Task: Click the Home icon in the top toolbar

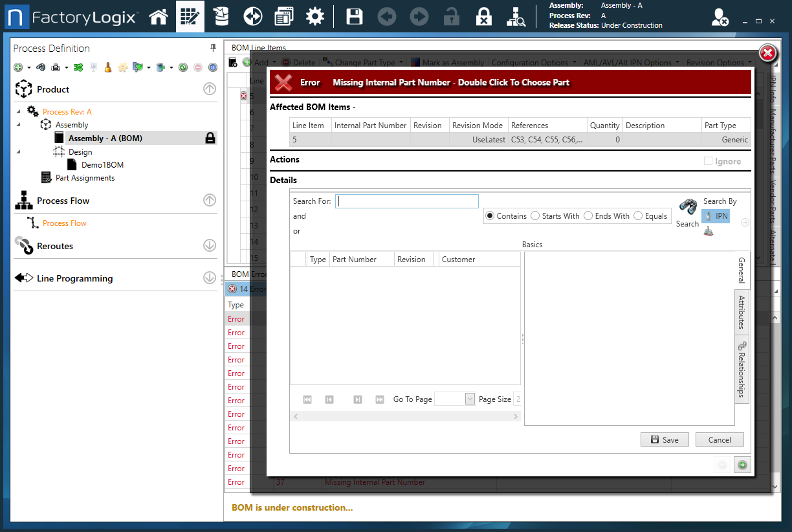Action: (159, 16)
